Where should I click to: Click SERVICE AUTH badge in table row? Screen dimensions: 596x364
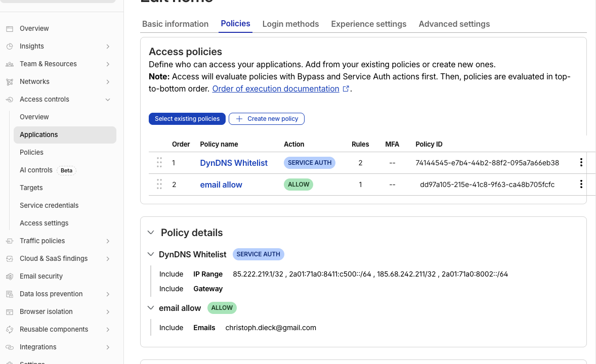[310, 163]
